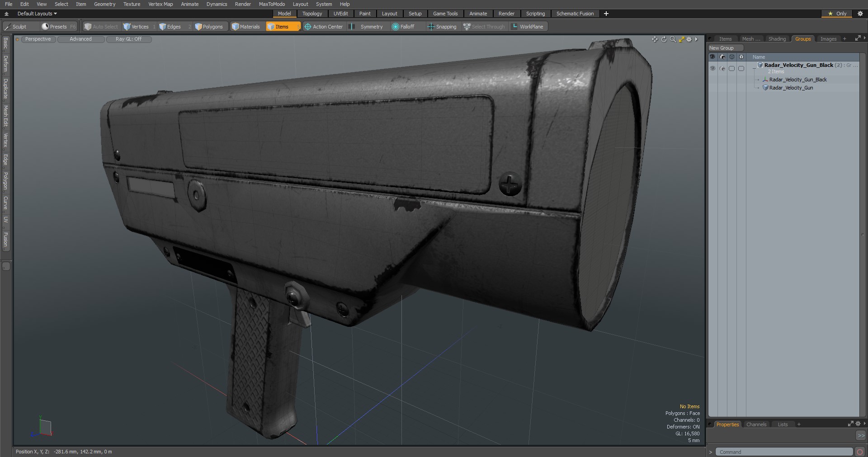Click the viewport zoom magnifier icon
This screenshot has width=868, height=457.
tap(673, 39)
